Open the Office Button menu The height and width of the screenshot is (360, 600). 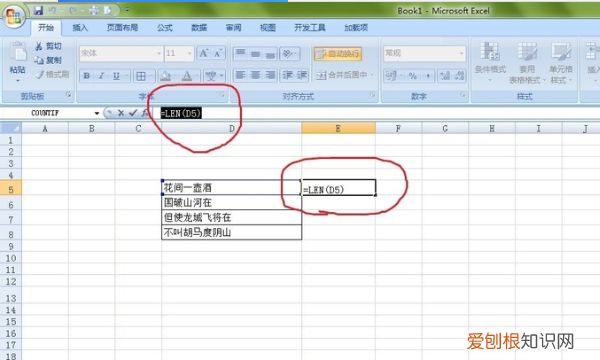coord(14,16)
